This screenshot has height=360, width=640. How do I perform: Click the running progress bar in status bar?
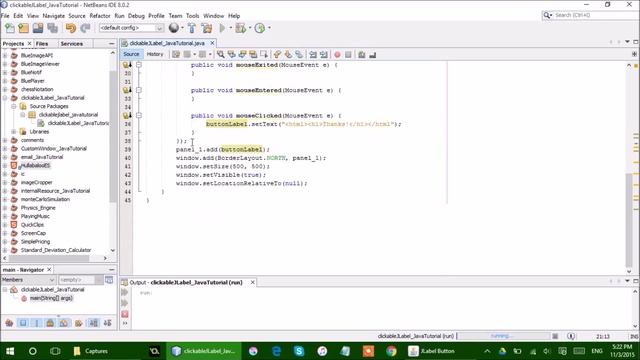[x=503, y=336]
